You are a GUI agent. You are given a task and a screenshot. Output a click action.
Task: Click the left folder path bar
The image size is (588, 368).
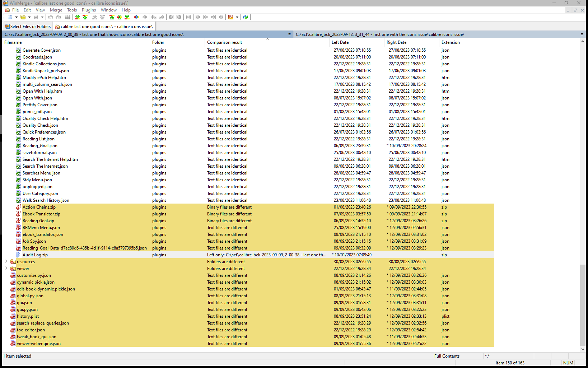click(x=147, y=34)
